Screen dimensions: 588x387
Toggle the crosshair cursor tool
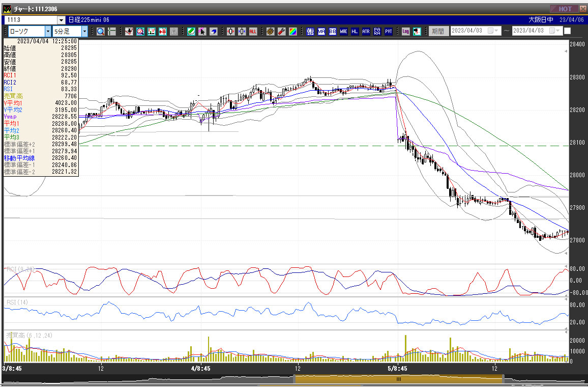pyautogui.click(x=112, y=32)
